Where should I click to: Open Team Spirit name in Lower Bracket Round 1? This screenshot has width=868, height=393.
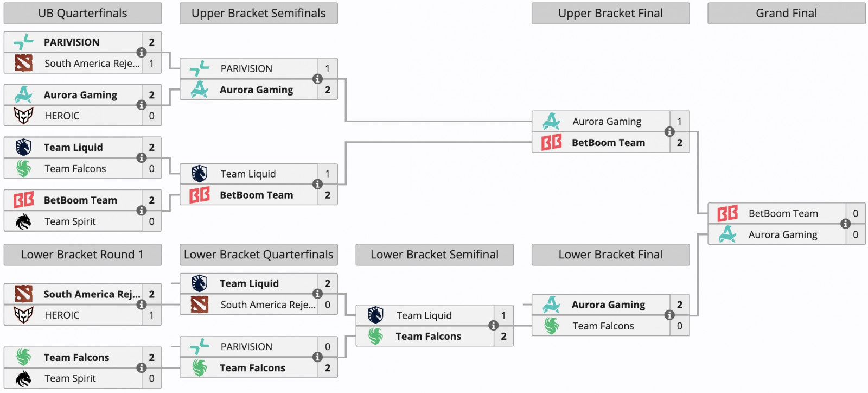70,378
